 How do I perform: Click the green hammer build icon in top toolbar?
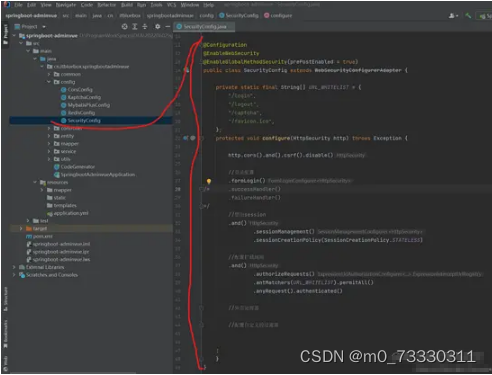468,15
